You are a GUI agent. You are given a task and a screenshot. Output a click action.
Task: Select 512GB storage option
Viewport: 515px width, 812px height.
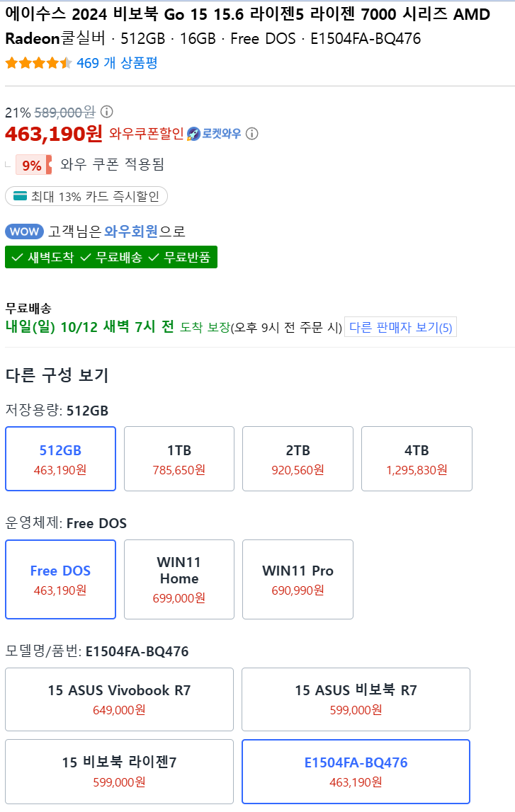click(60, 459)
